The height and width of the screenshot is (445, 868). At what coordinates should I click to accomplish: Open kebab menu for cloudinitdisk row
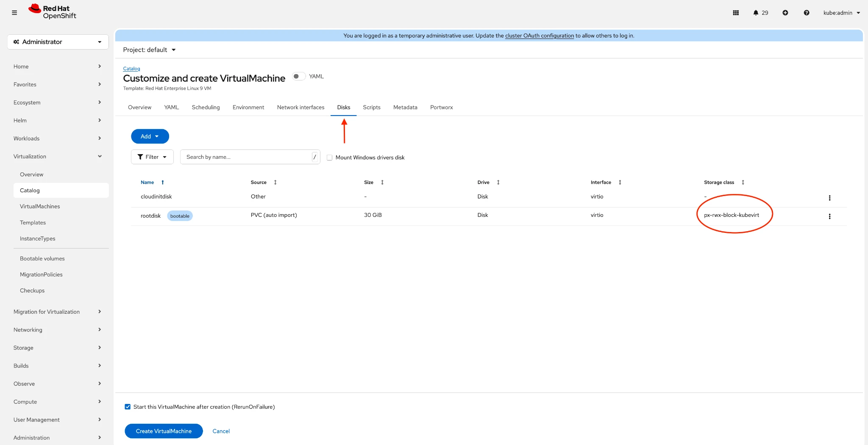[x=829, y=198]
